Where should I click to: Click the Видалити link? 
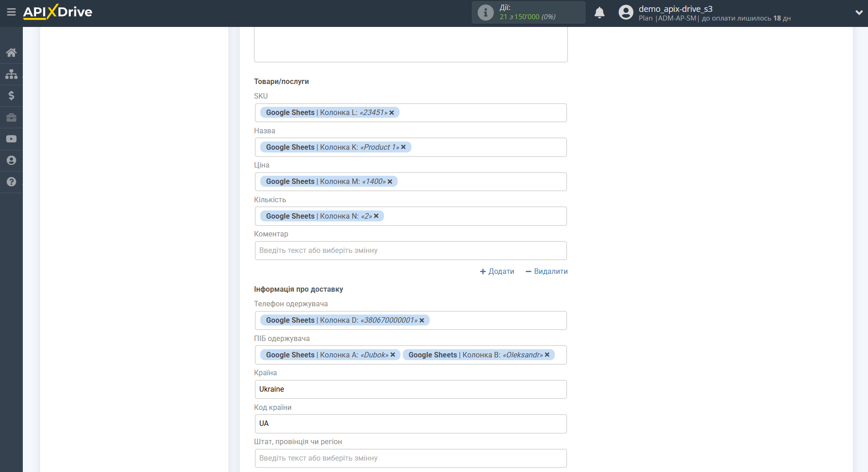pyautogui.click(x=547, y=271)
